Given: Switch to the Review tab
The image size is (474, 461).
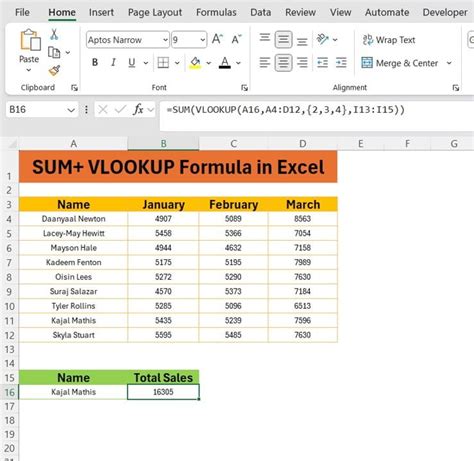Looking at the screenshot, I should pyautogui.click(x=300, y=12).
